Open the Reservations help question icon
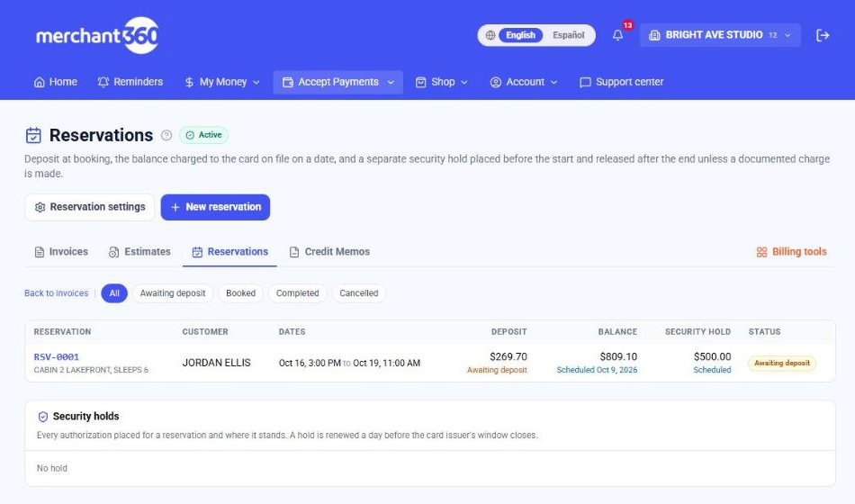 [166, 135]
